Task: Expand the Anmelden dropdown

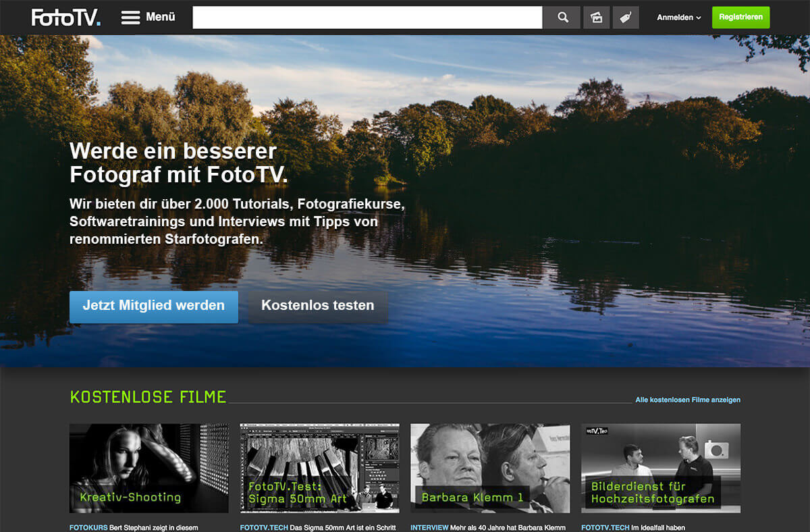Action: point(677,18)
